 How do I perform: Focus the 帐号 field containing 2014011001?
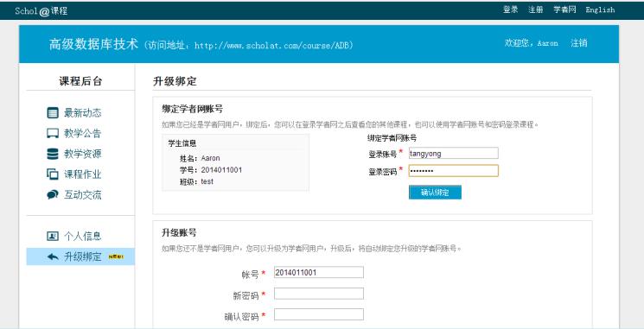[x=319, y=272]
